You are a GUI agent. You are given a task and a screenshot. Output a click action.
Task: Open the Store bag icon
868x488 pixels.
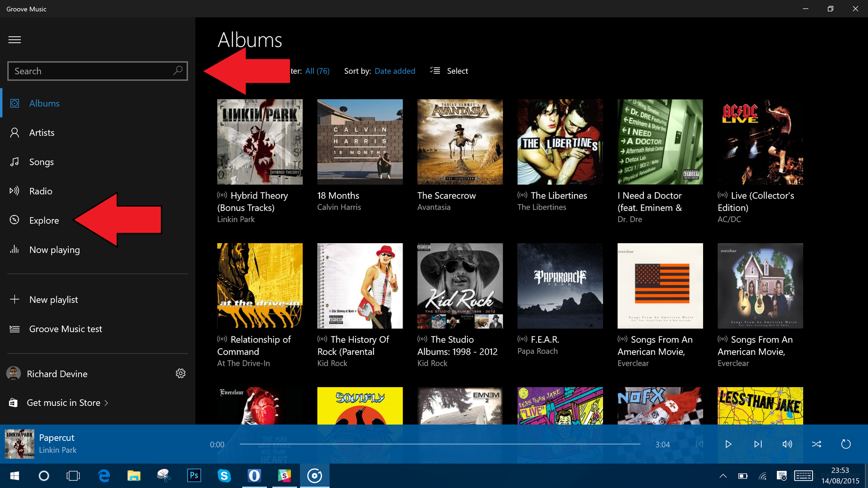[13, 402]
